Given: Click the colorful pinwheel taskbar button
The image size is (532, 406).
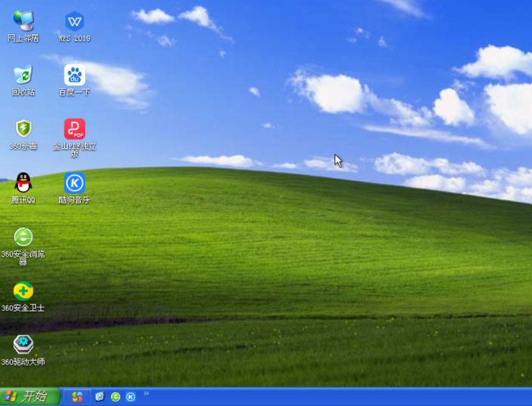Looking at the screenshot, I should click(77, 396).
